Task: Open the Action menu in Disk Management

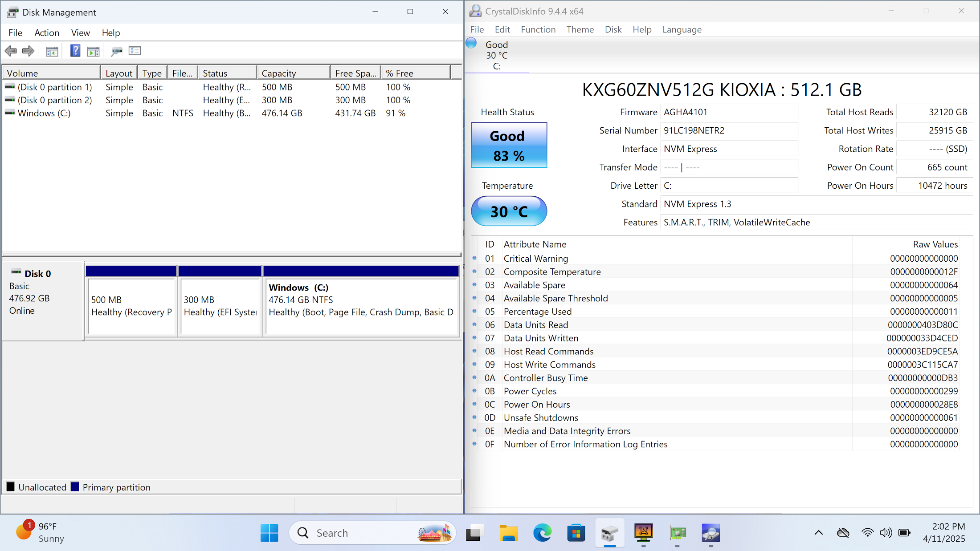Action: pos(47,32)
